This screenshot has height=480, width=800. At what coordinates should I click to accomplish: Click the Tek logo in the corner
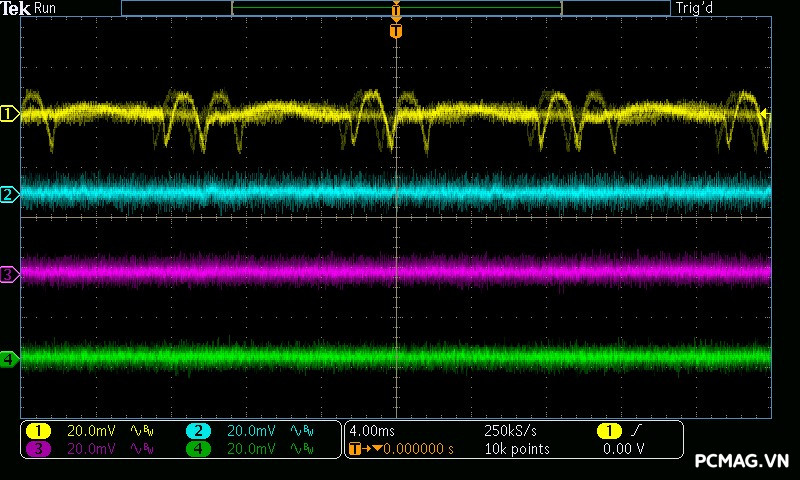click(17, 8)
